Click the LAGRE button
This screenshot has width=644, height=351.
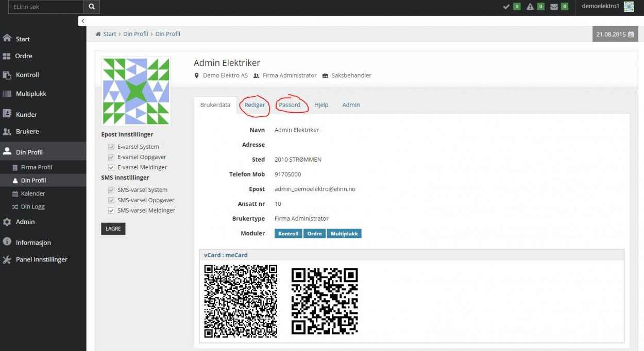coord(113,229)
